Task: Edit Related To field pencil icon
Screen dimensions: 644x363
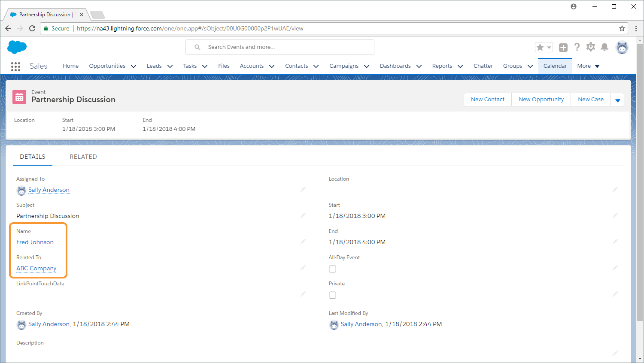Action: tap(303, 267)
